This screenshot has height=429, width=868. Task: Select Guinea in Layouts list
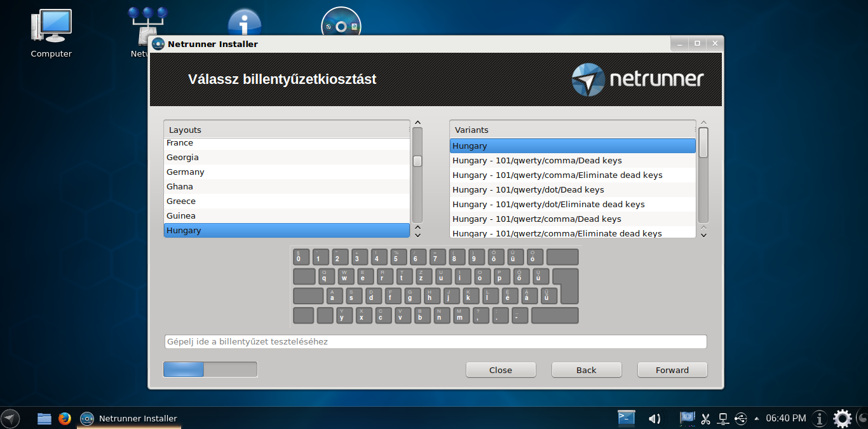(x=287, y=215)
